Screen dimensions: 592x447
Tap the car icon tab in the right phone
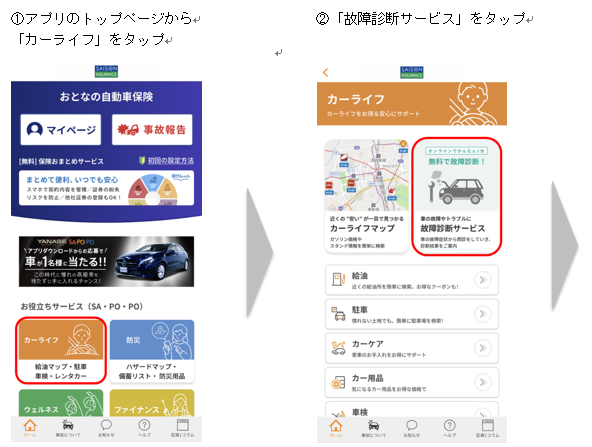click(373, 428)
